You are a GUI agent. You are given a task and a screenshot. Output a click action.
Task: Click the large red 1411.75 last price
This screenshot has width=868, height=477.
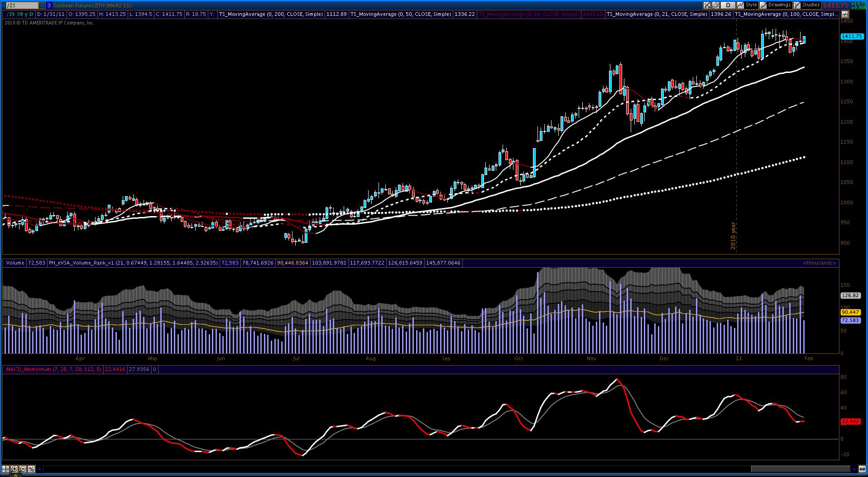pyautogui.click(x=836, y=5)
